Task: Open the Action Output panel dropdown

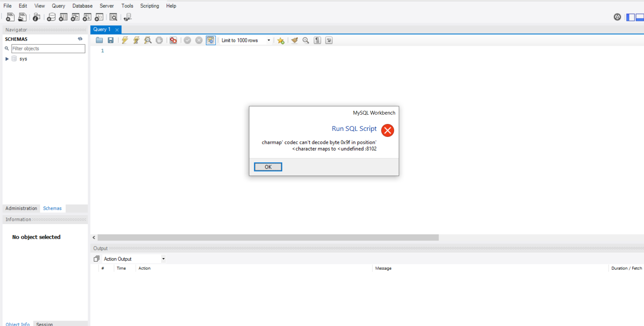Action: (163, 258)
